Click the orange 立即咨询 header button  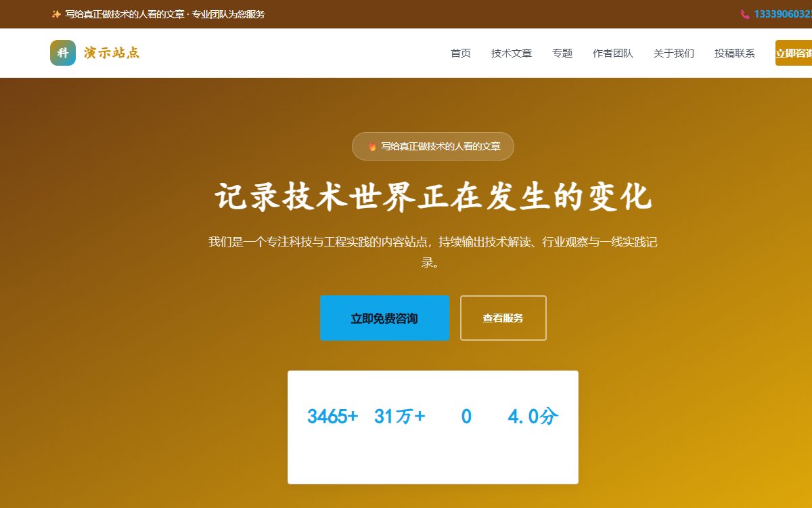point(794,54)
